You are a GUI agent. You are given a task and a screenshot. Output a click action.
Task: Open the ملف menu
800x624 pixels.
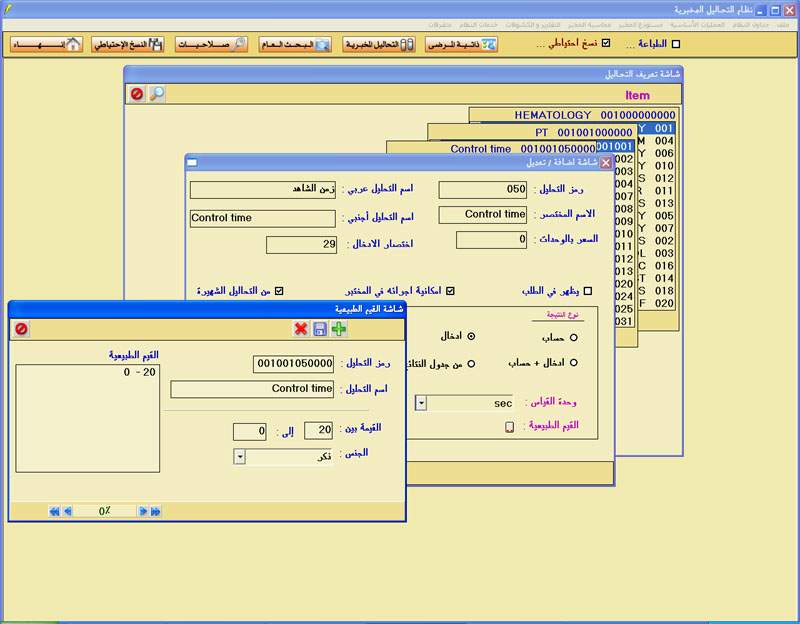[x=784, y=24]
